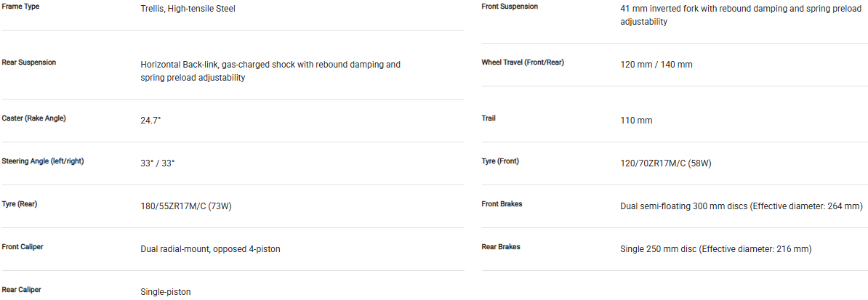Click the 110 mm trail value
This screenshot has width=868, height=300.
tap(636, 121)
